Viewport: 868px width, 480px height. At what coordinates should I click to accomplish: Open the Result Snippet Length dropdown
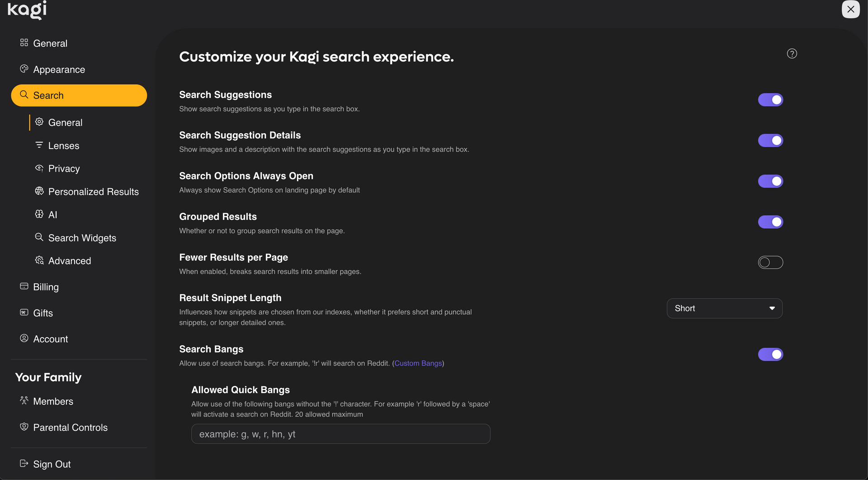724,308
